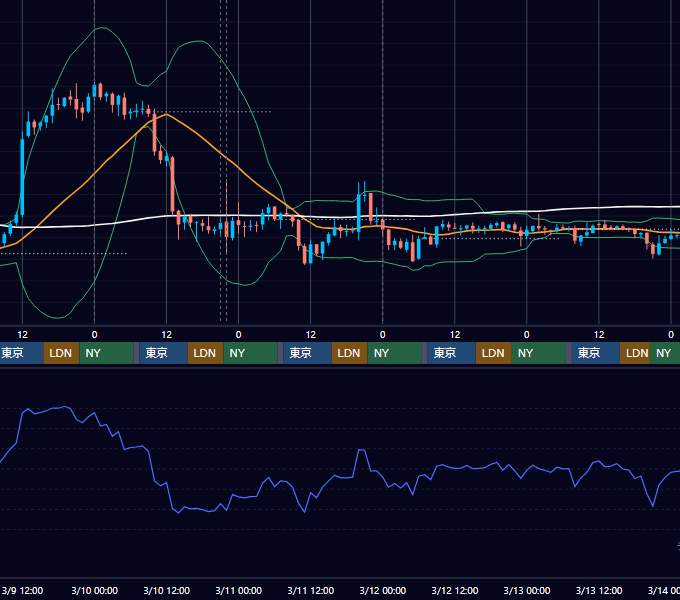Select the 3/10 12:00 date axis label

click(167, 590)
